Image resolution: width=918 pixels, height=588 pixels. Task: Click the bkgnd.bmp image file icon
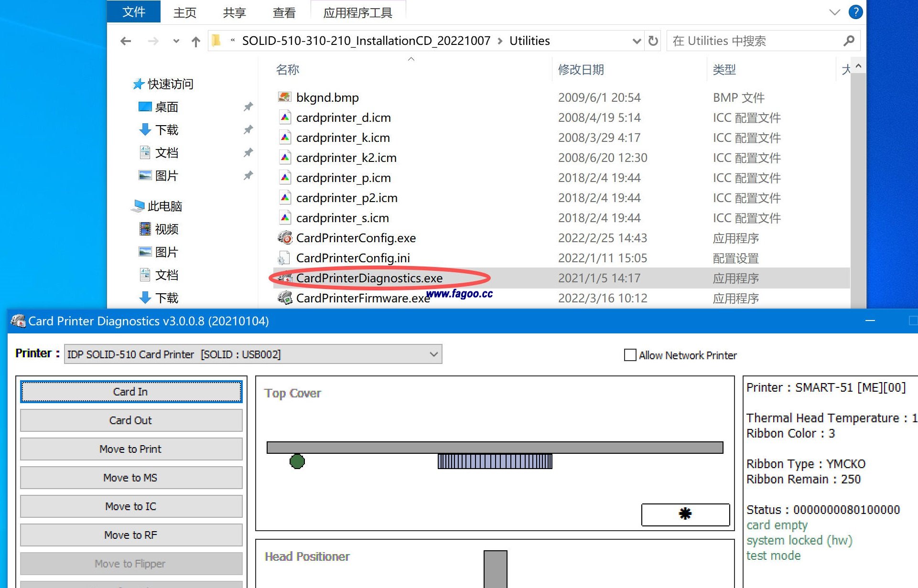pyautogui.click(x=285, y=97)
